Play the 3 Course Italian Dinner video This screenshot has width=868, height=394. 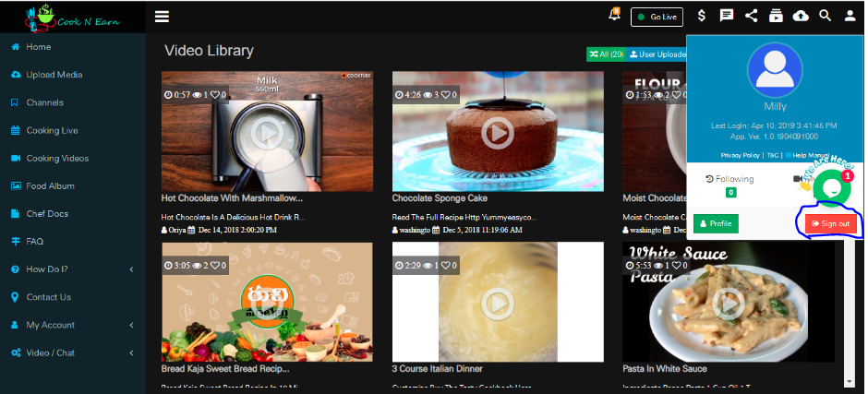[498, 303]
